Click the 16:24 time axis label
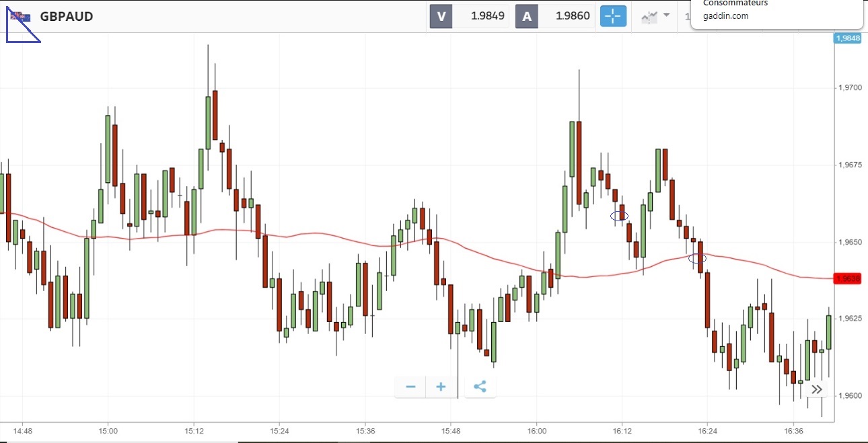 709,431
